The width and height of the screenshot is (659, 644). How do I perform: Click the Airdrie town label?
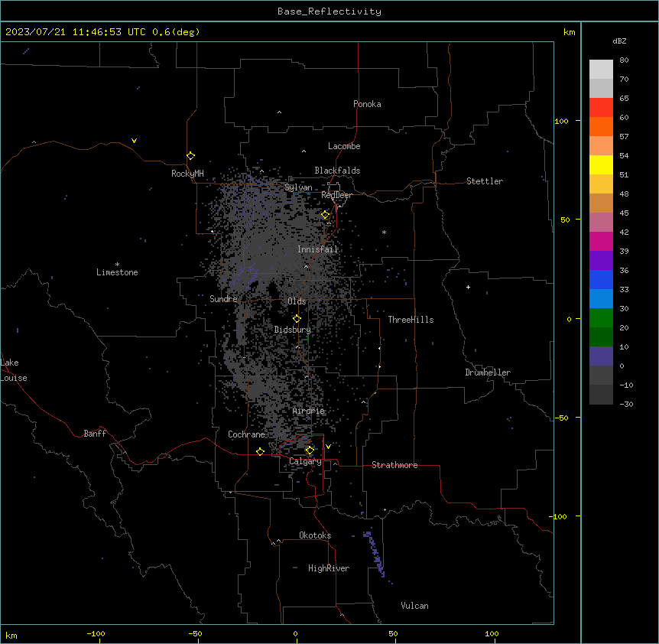(309, 411)
